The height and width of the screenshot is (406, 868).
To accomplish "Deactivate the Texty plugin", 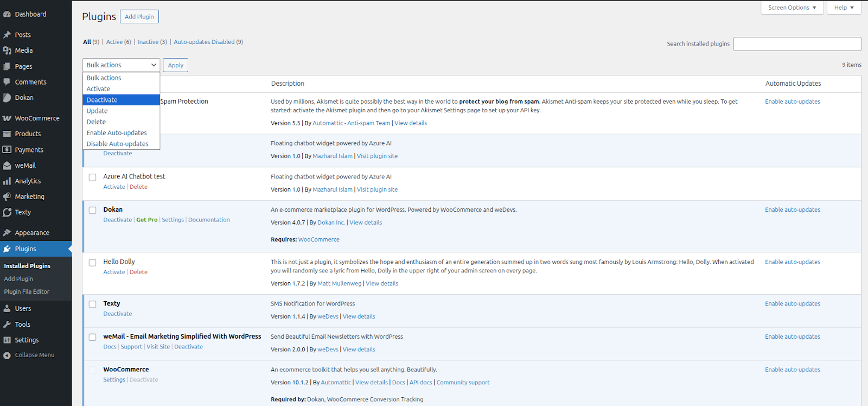I will coord(118,314).
